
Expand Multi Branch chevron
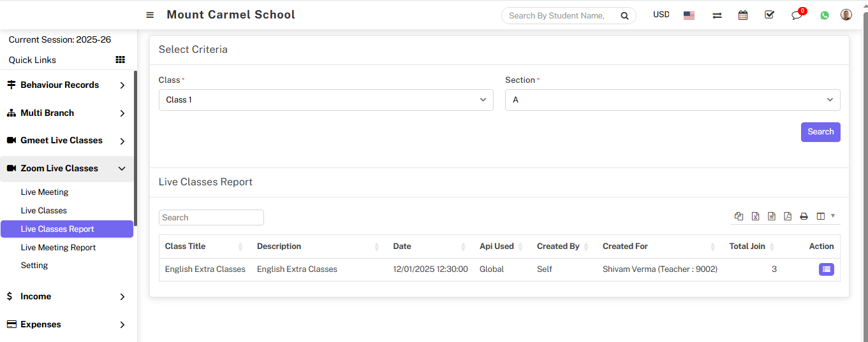[122, 113]
